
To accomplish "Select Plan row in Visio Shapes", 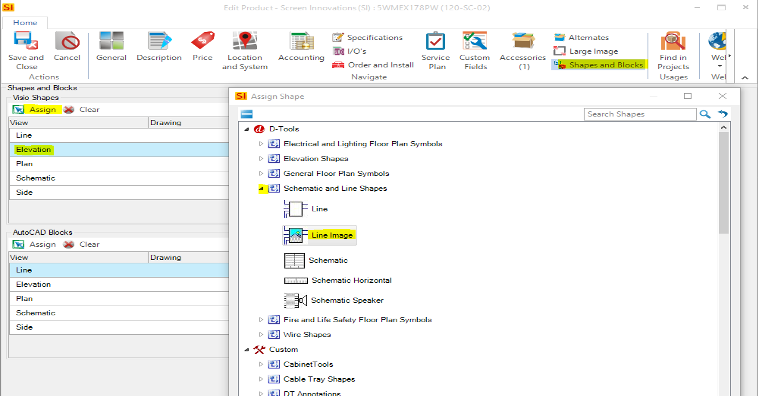I will 119,163.
